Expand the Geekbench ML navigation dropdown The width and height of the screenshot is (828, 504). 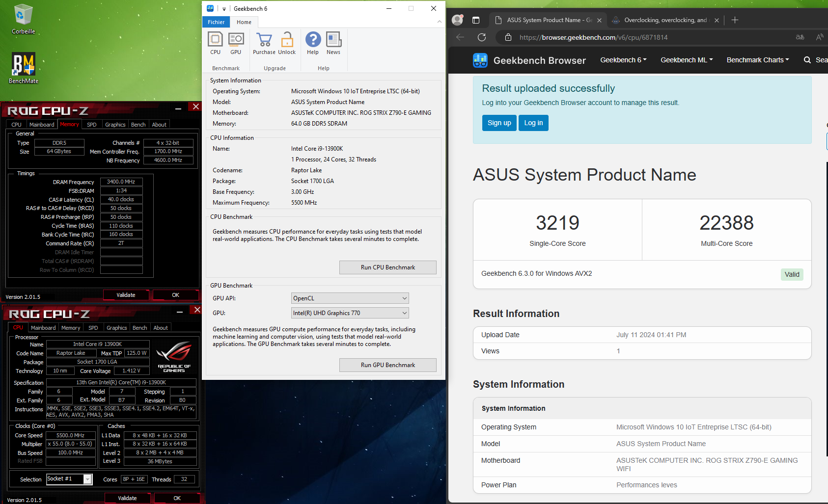(x=687, y=60)
